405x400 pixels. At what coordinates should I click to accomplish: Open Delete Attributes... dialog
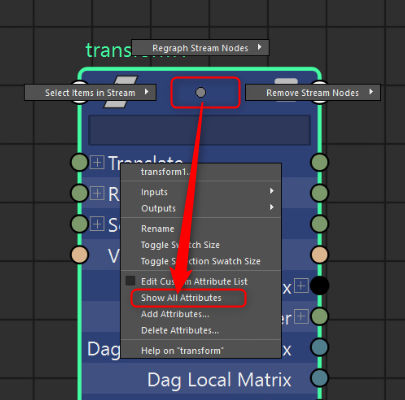tap(201, 330)
